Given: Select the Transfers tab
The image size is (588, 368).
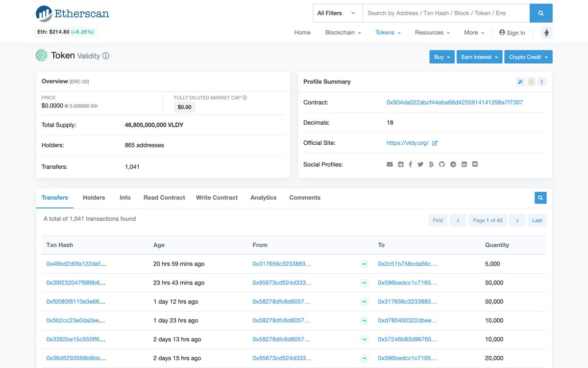Looking at the screenshot, I should [55, 198].
